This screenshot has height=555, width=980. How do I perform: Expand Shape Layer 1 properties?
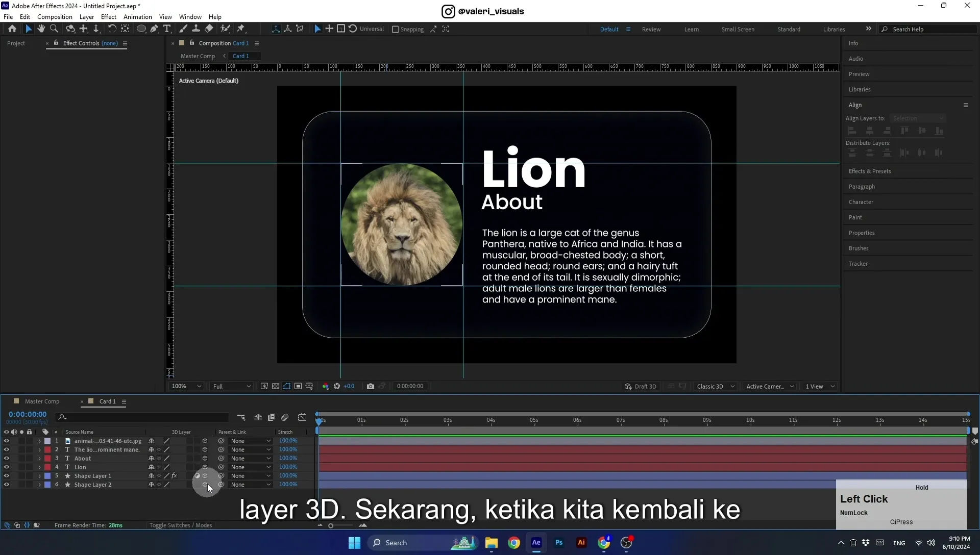[39, 476]
